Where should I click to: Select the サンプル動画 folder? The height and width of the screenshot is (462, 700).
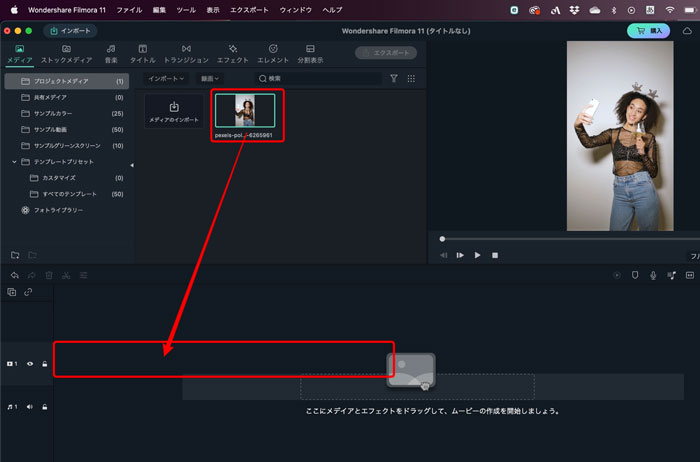pos(67,129)
